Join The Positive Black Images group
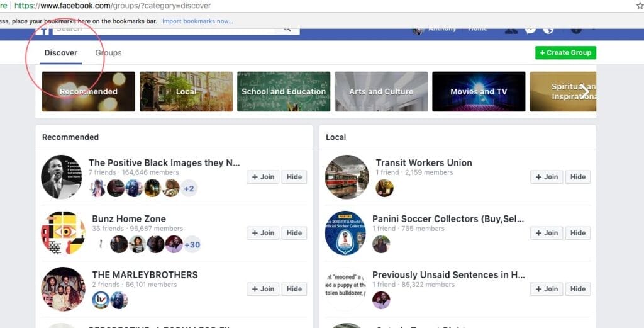Image resolution: width=644 pixels, height=328 pixels. (x=263, y=177)
